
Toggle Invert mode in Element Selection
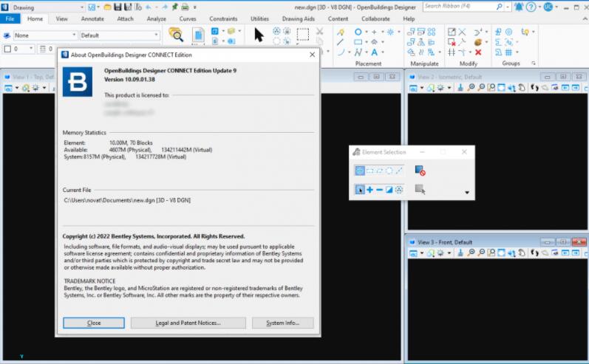[x=389, y=190]
